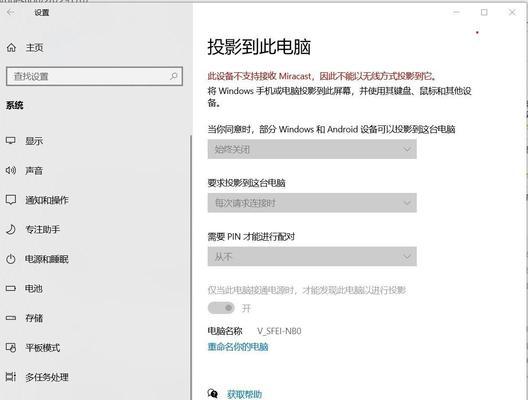Image resolution: width=528 pixels, height=400 pixels.
Task: Click the red Miracast not supported warning text
Action: tap(322, 76)
